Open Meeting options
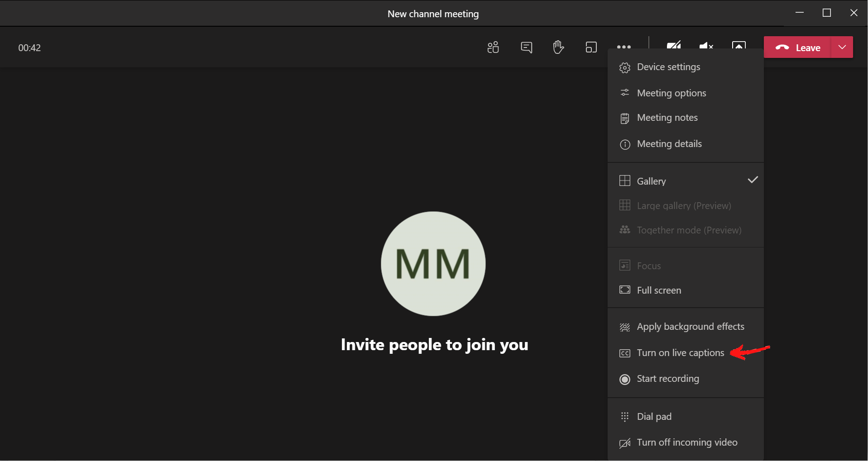The width and height of the screenshot is (868, 461). [x=671, y=93]
